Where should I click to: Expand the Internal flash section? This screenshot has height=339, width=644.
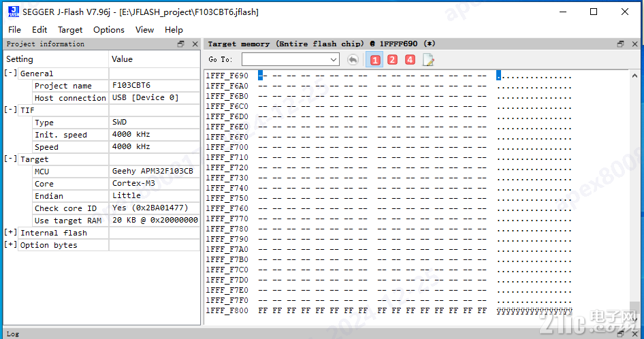tap(11, 232)
